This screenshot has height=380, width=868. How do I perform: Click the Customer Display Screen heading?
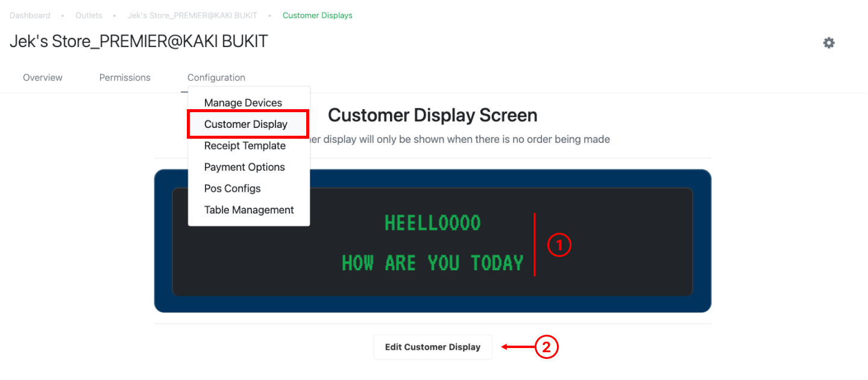click(432, 115)
